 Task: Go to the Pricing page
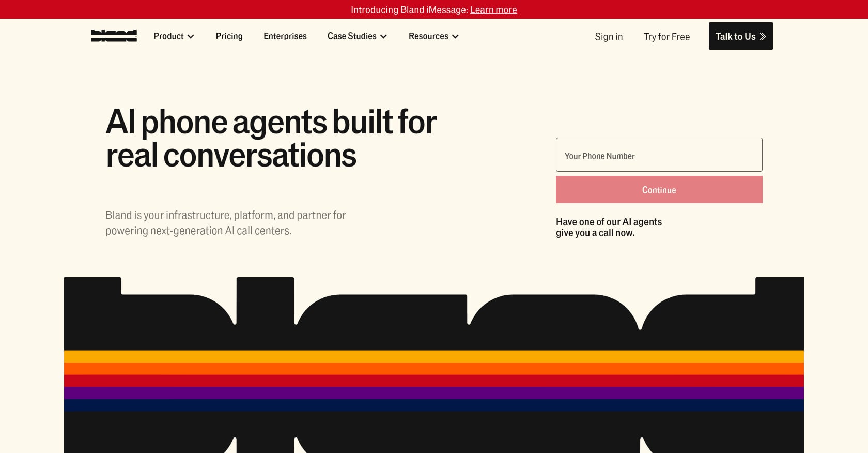pos(229,36)
